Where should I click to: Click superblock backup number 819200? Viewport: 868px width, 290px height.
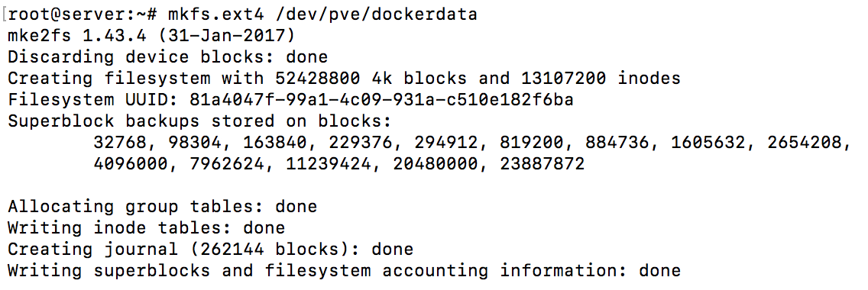tap(532, 143)
